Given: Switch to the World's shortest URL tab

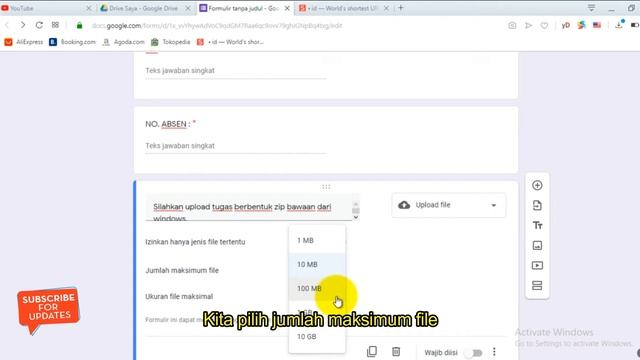Looking at the screenshot, I should pyautogui.click(x=344, y=8).
